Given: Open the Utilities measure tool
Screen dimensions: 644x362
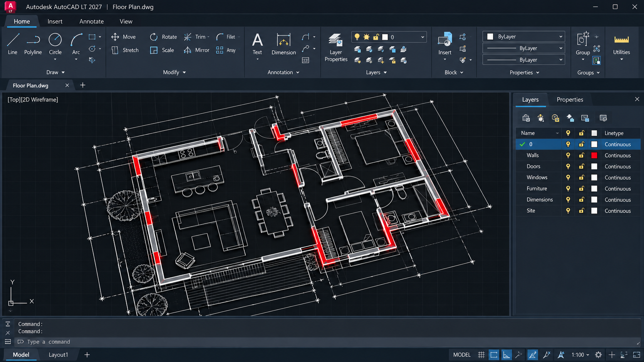Looking at the screenshot, I should pos(622,45).
